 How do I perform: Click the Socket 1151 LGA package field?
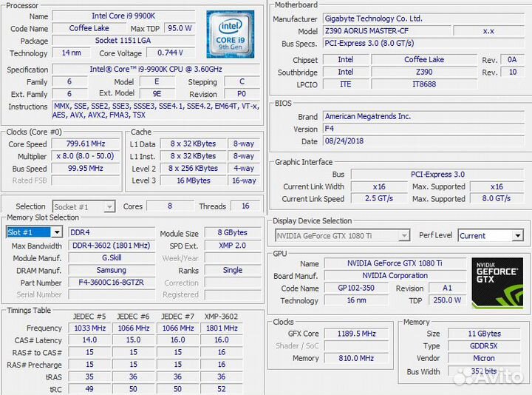(x=123, y=41)
